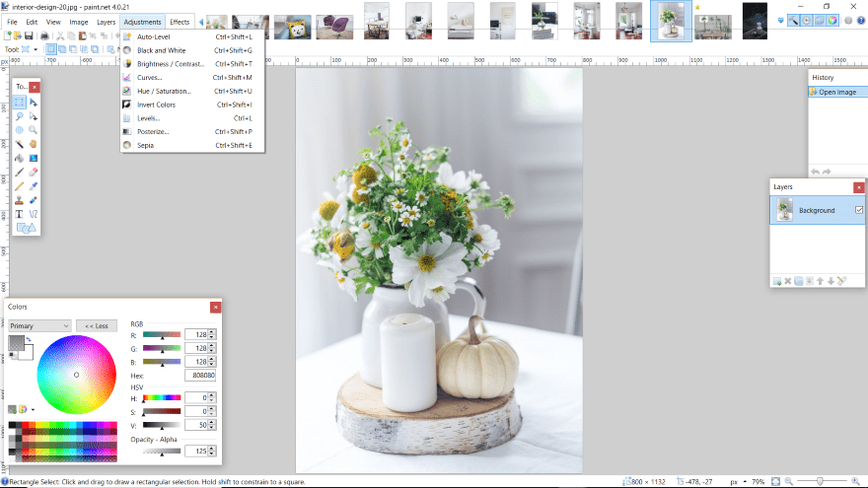Click the Opacity - Alpha slider
868x488 pixels.
click(162, 451)
